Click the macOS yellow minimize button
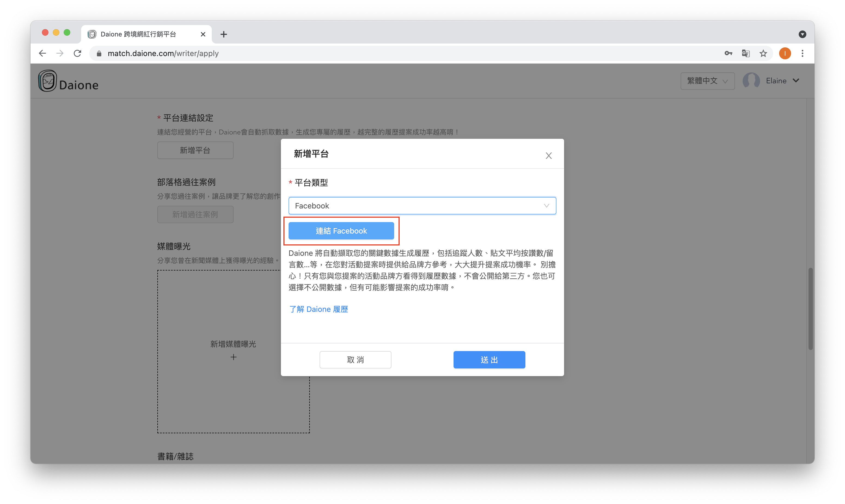 click(x=56, y=33)
